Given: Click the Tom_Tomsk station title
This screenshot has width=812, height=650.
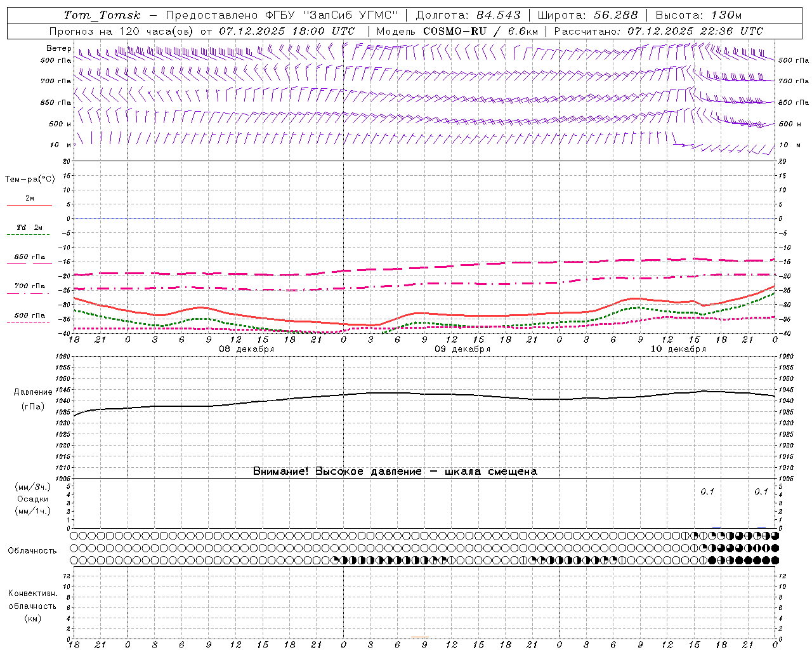Looking at the screenshot, I should pyautogui.click(x=102, y=15).
